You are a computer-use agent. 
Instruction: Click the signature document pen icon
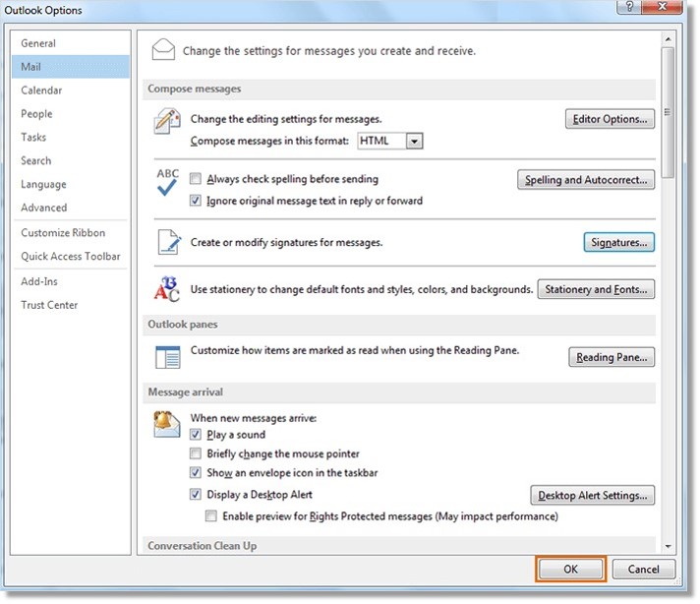click(169, 242)
